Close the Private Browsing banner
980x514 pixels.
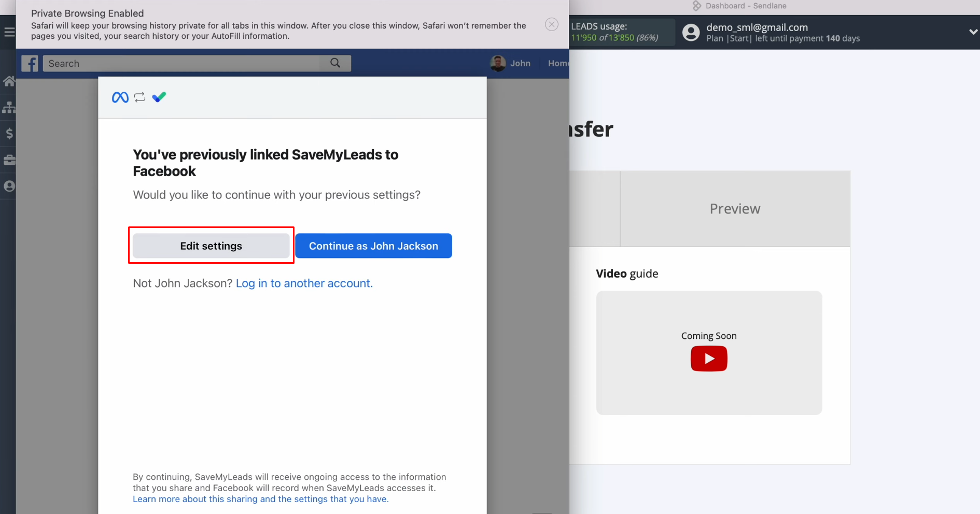point(552,24)
